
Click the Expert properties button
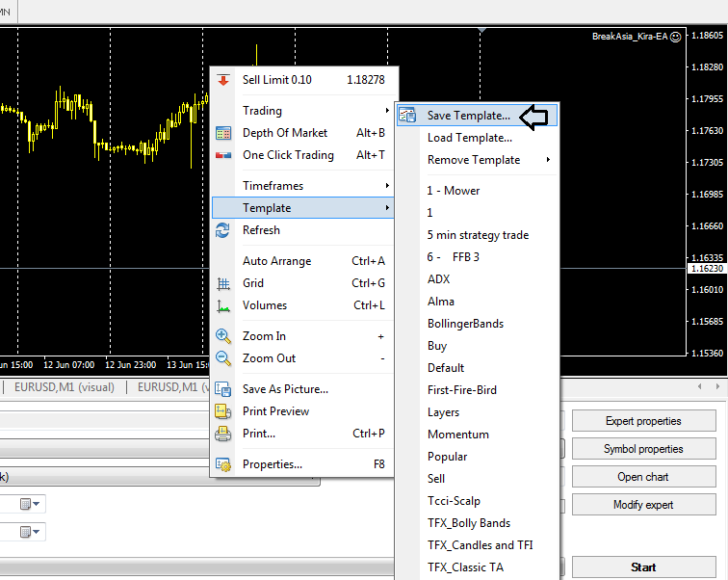[x=643, y=421]
